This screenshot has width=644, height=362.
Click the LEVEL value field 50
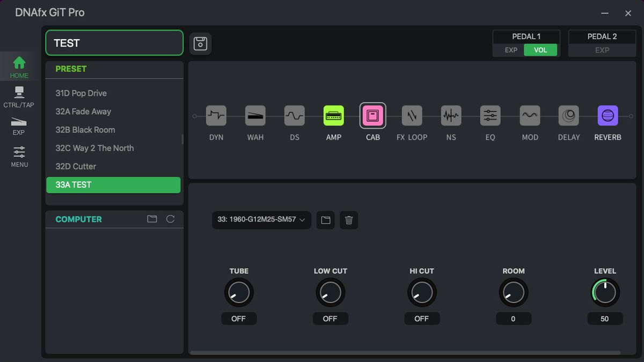(x=605, y=319)
